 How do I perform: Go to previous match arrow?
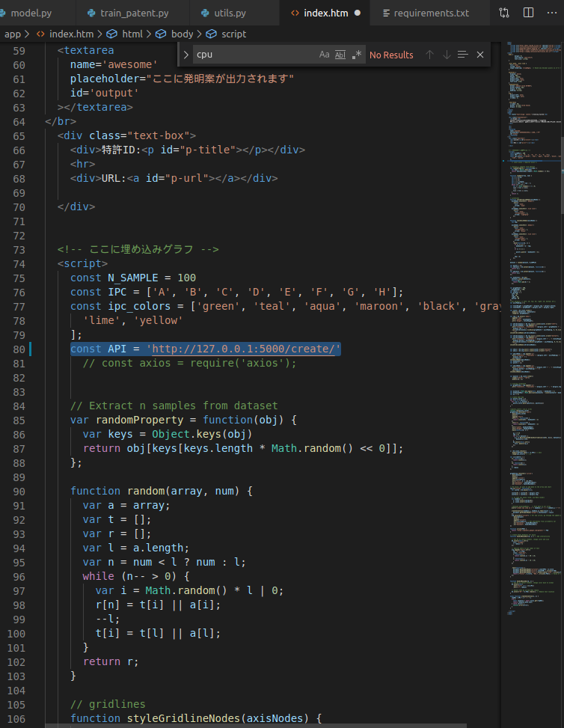pyautogui.click(x=429, y=55)
